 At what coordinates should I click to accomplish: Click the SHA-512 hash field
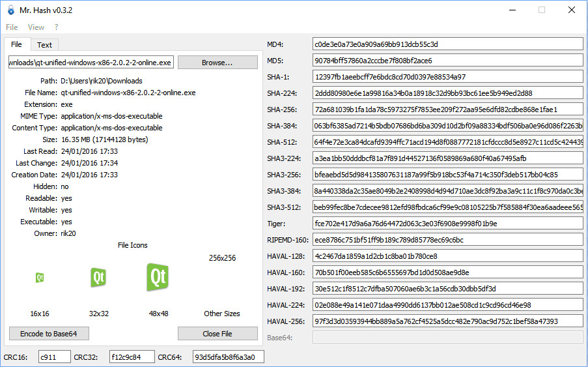pos(448,142)
